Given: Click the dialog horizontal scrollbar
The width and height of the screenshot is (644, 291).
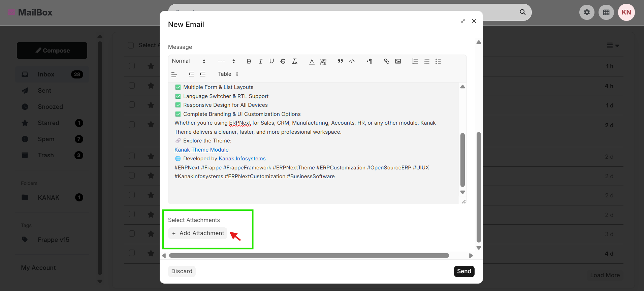Looking at the screenshot, I should [x=309, y=256].
